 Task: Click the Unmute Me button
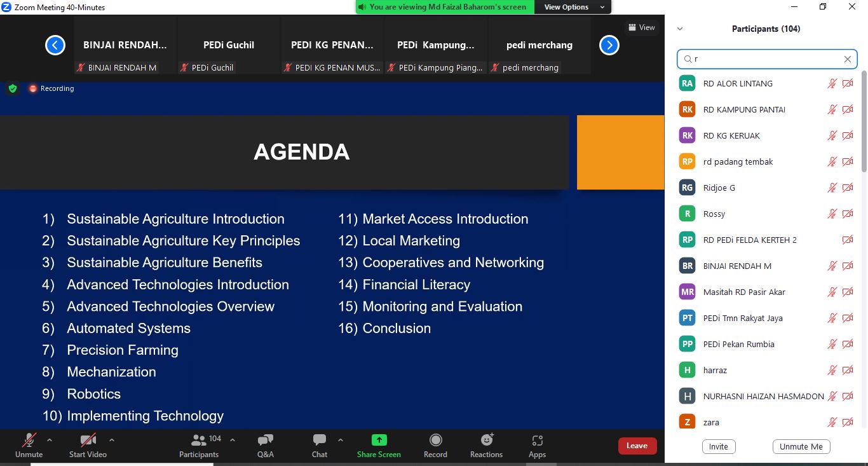801,446
